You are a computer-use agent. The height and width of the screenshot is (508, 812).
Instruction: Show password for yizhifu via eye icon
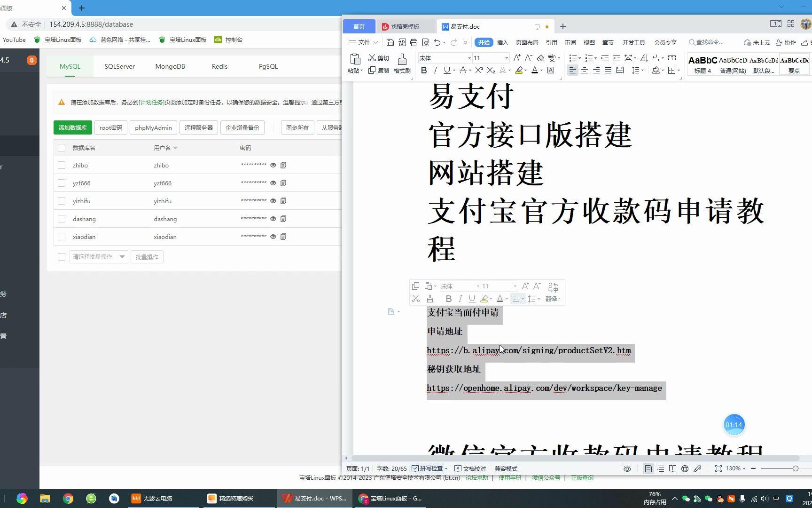tap(273, 201)
